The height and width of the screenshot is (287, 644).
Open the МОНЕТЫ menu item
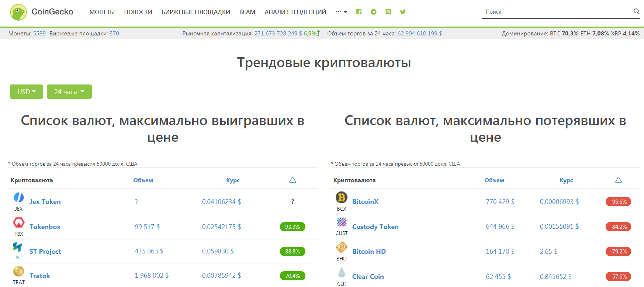click(x=102, y=12)
